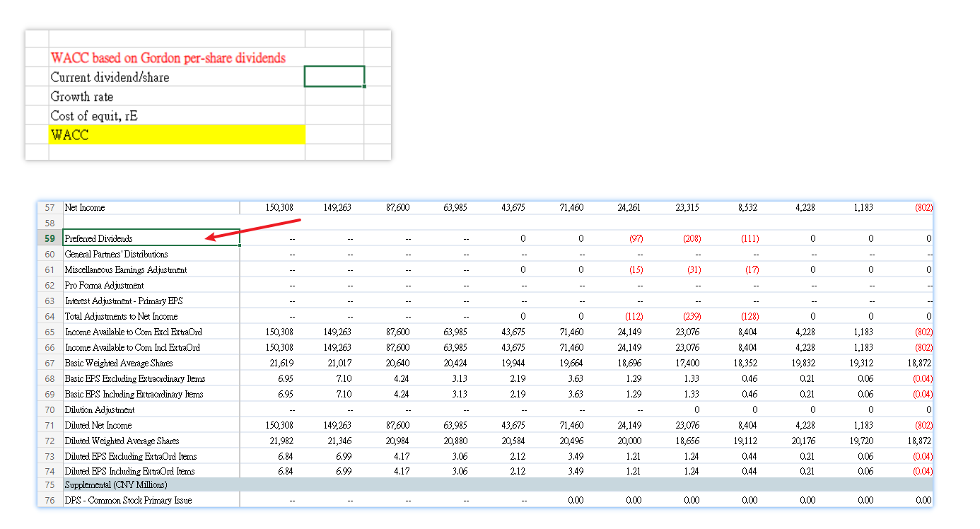Click Basic Weighted Average Shares value 17,400
The width and height of the screenshot is (980, 529).
click(x=688, y=363)
